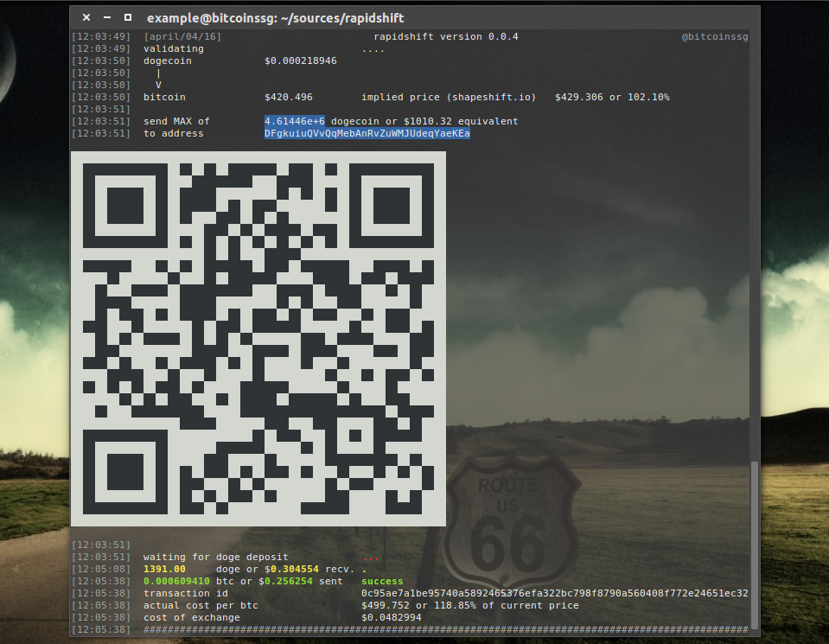Click the value '$429.306 or 102.10%'
Viewport: 829px width, 644px height.
coord(612,98)
